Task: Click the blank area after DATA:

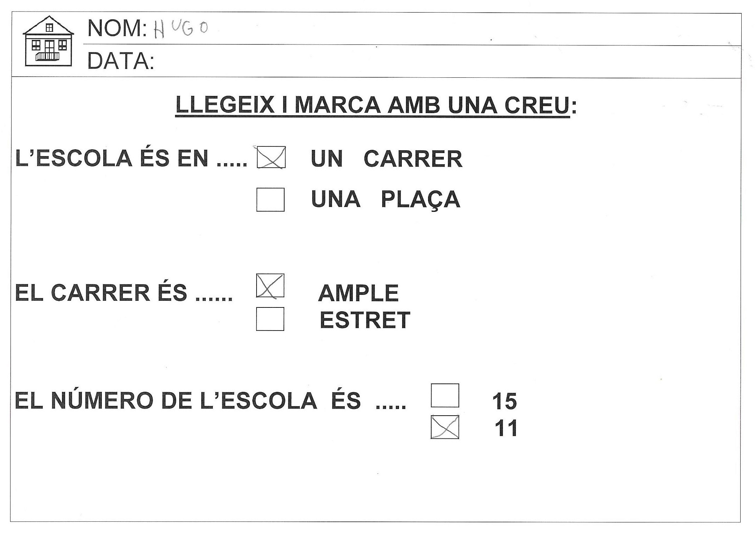Action: pos(420,62)
